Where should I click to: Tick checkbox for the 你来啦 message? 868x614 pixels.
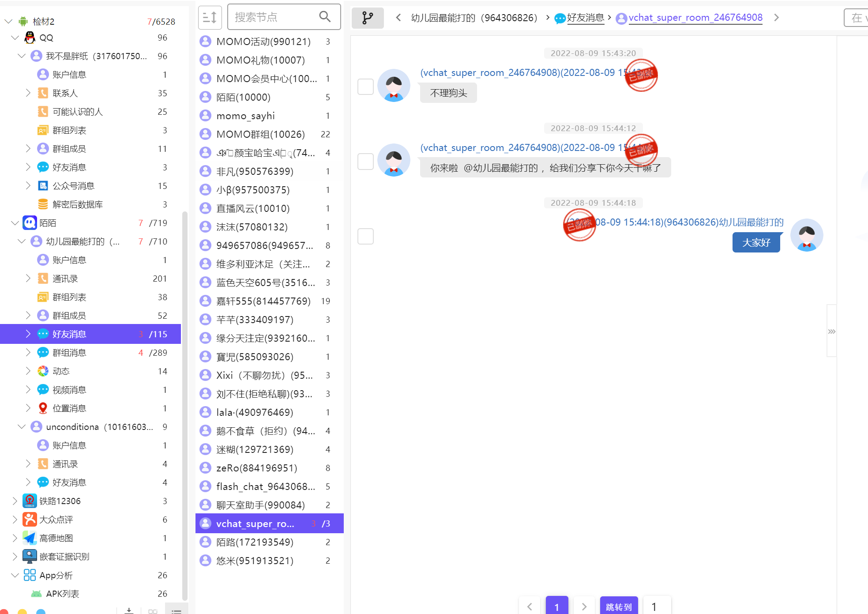365,162
